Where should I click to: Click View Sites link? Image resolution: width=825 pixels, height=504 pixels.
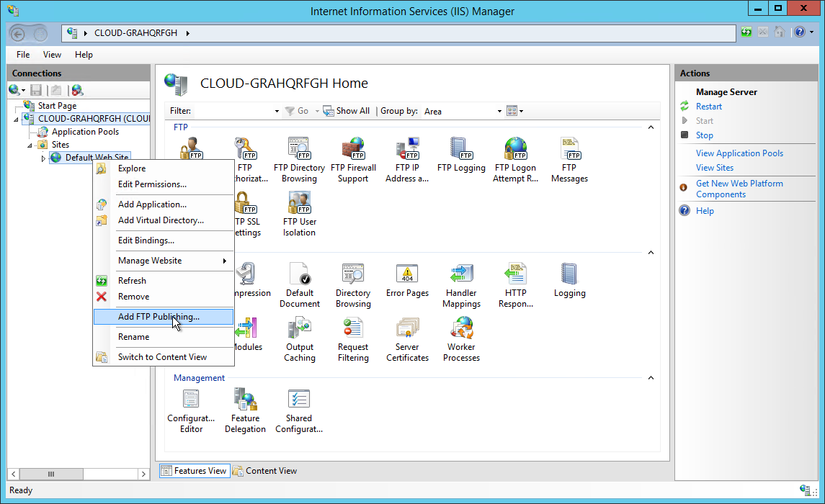[715, 168]
